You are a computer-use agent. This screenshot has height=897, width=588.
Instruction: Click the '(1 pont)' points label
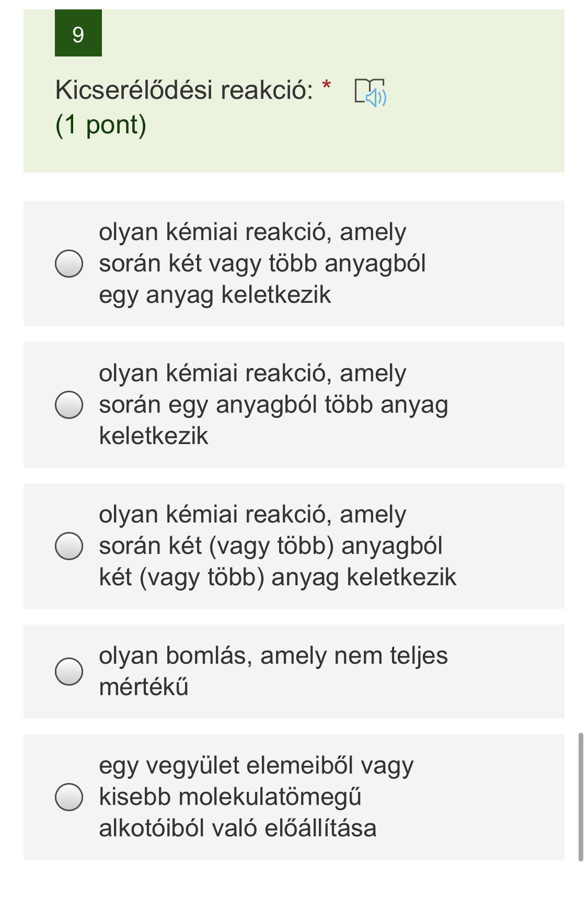101,124
